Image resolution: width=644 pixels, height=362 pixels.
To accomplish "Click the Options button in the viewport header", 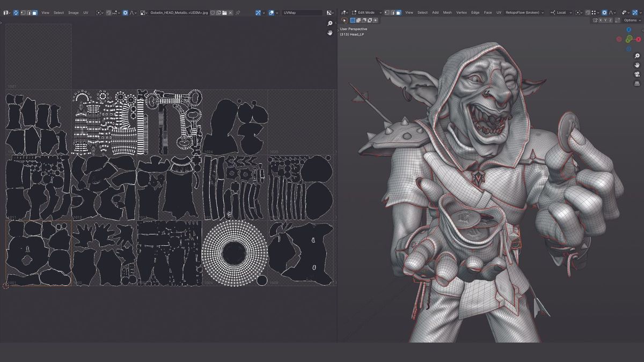I will click(x=631, y=20).
